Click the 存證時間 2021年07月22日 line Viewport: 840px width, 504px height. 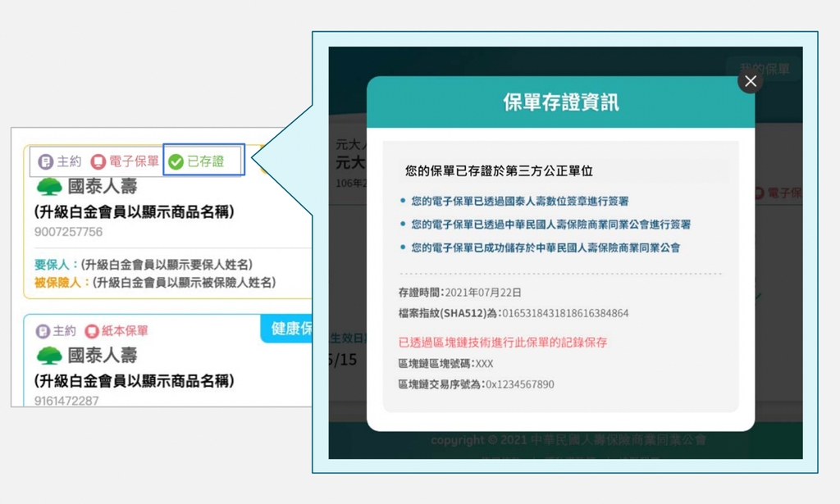pos(459,292)
